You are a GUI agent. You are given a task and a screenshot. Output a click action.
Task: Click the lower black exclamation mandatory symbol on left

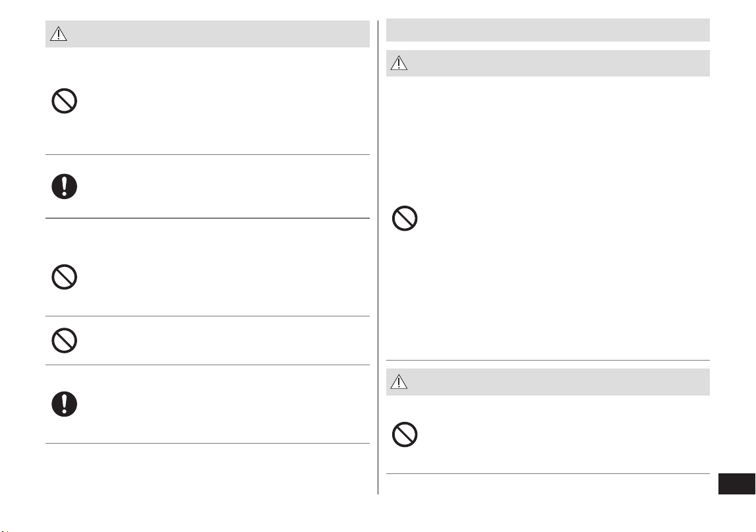tap(64, 404)
